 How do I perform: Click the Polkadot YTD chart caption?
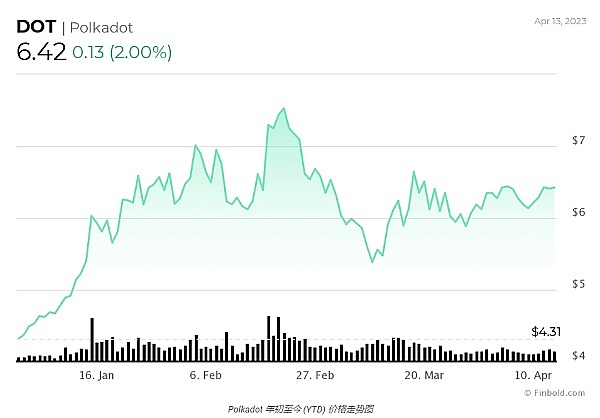click(300, 408)
